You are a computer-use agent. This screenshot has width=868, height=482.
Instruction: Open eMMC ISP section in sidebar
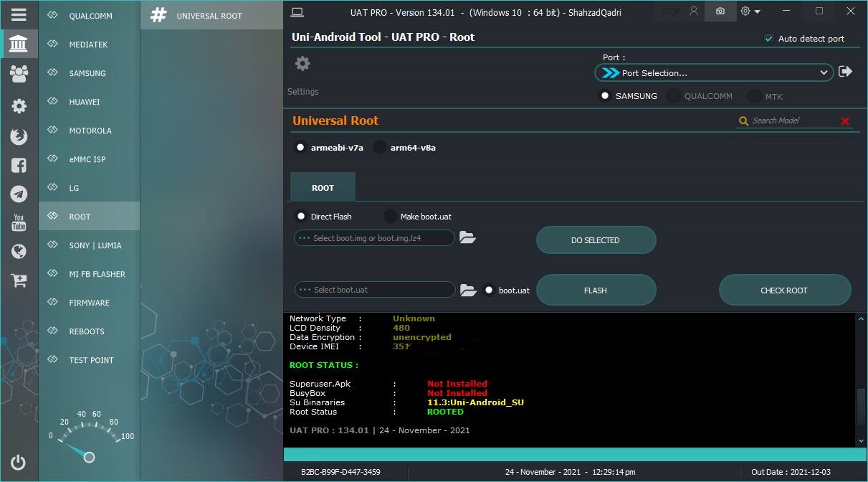[90, 159]
